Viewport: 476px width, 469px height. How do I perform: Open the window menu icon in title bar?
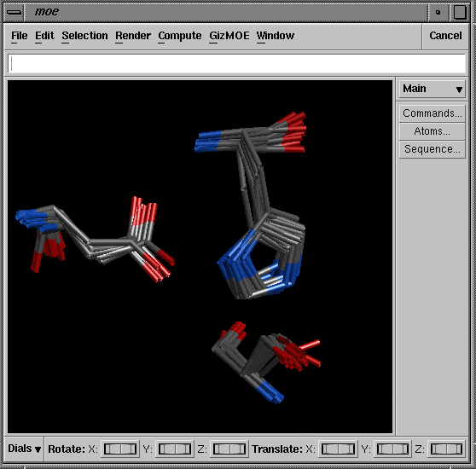(x=14, y=12)
